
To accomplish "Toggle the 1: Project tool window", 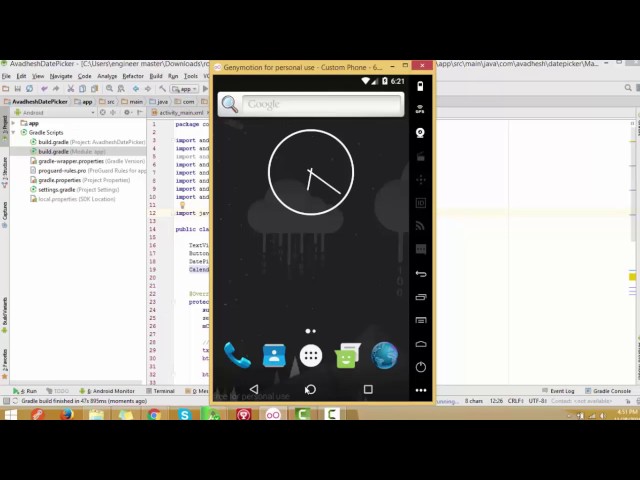I will pyautogui.click(x=4, y=129).
